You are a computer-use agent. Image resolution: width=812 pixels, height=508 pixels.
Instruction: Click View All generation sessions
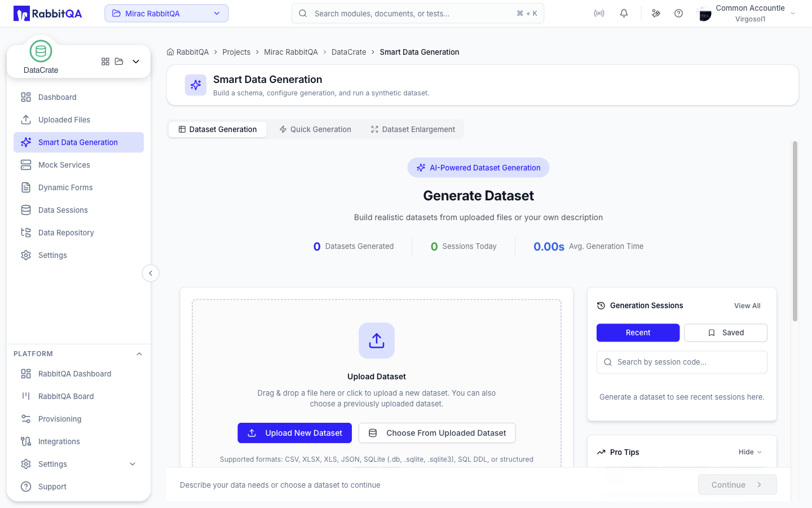(x=747, y=306)
